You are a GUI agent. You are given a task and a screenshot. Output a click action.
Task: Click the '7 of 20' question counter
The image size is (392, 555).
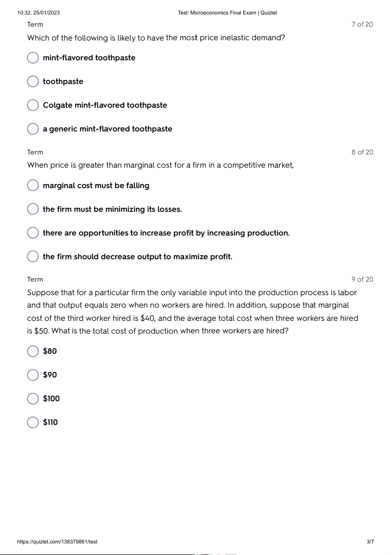click(362, 24)
